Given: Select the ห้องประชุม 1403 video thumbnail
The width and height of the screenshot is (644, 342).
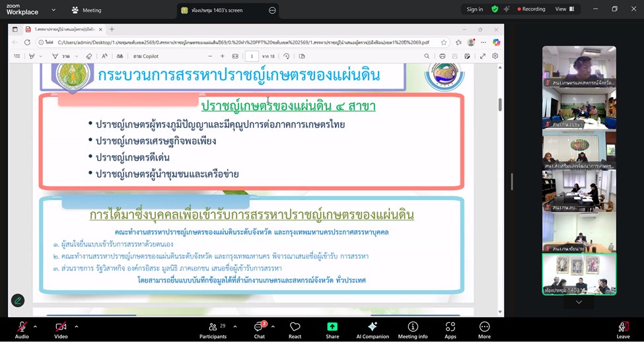Looking at the screenshot, I should click(579, 274).
